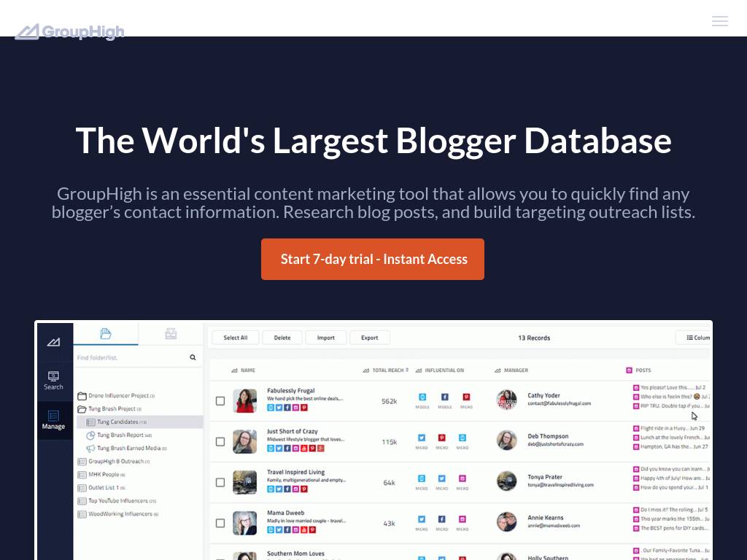Click the Find folder/list search field
747x560 pixels.
click(130, 358)
